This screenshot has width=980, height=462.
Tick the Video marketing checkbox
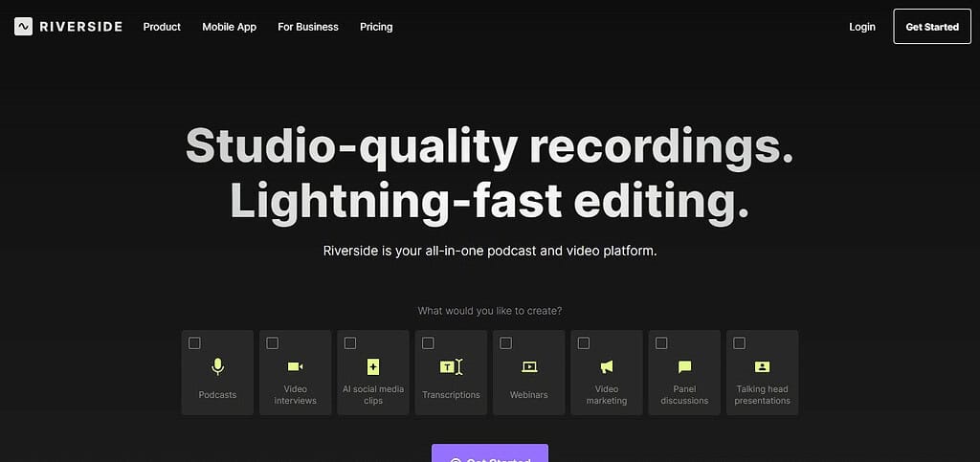tap(584, 343)
